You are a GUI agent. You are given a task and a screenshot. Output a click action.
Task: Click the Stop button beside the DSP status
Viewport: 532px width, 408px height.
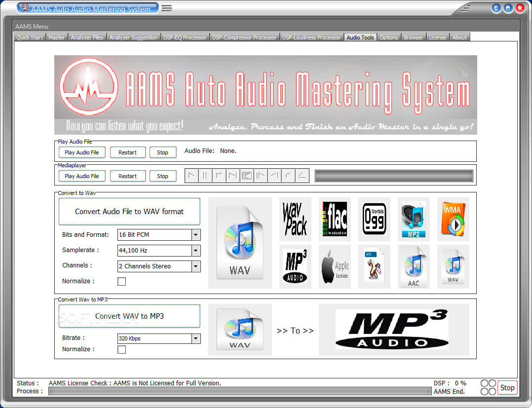point(507,388)
